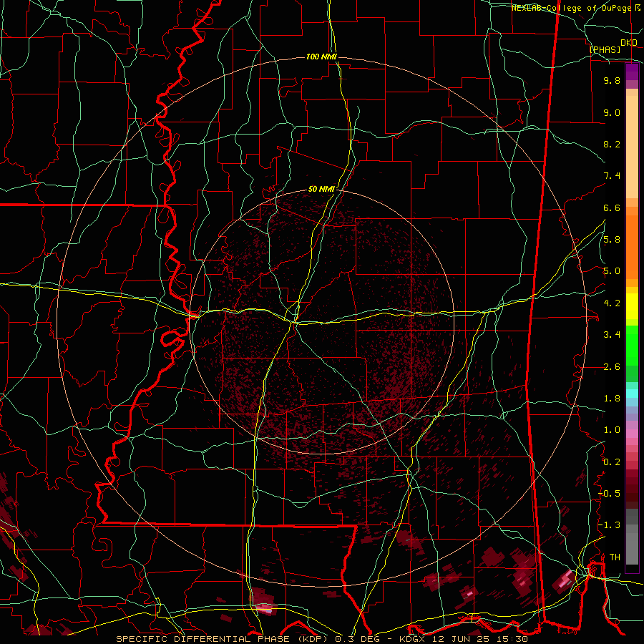Screen dimensions: 644x644
Task: Pick the cyan segment of the color bar
Action: [x=632, y=394]
